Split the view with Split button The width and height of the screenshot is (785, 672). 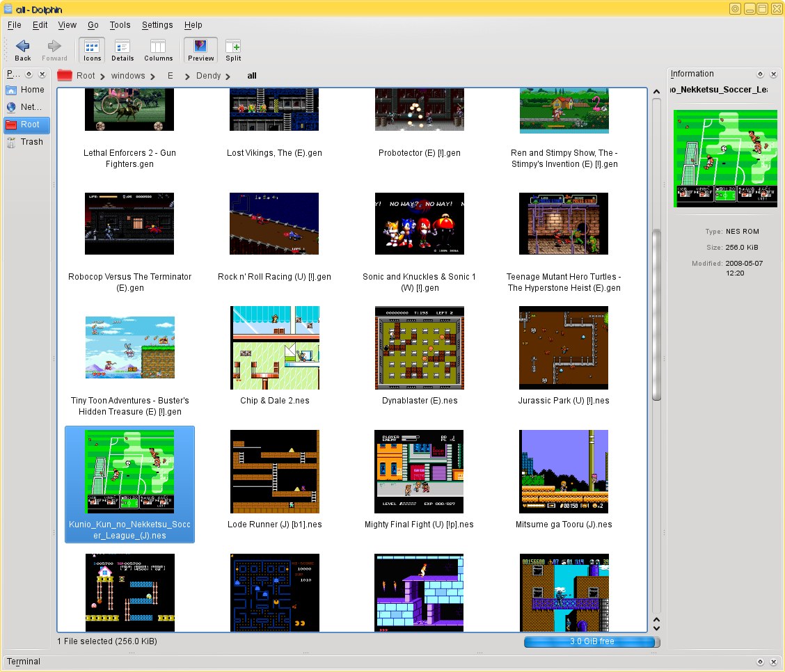(233, 51)
